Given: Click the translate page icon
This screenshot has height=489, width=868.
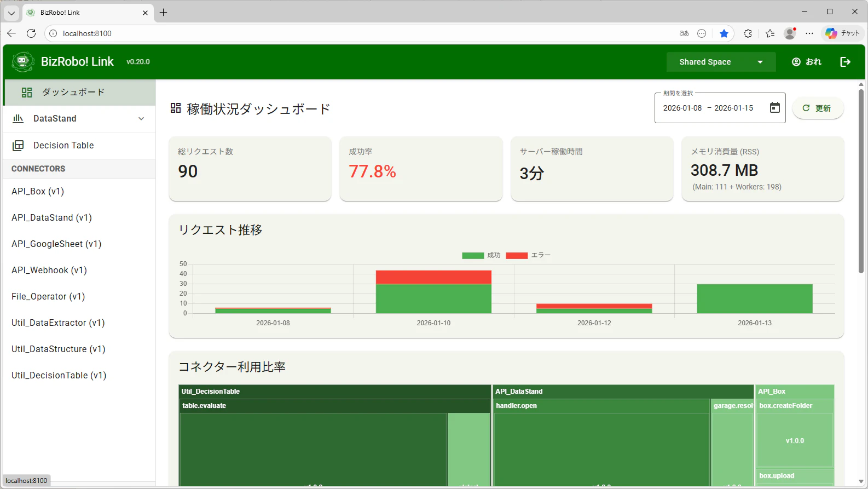Looking at the screenshot, I should 684,33.
